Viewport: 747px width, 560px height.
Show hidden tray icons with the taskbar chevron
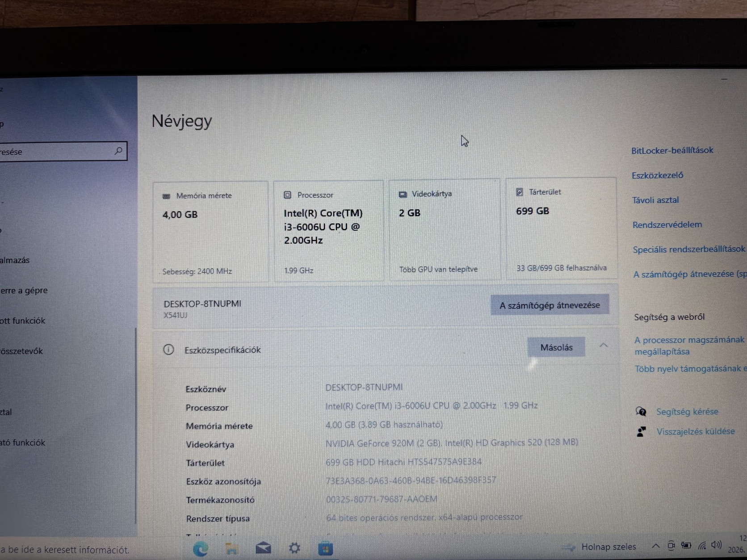click(x=655, y=546)
